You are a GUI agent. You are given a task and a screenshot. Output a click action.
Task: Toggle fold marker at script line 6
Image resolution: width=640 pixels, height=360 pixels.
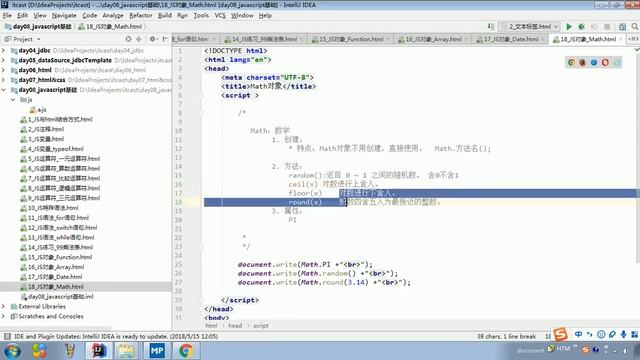pyautogui.click(x=201, y=96)
